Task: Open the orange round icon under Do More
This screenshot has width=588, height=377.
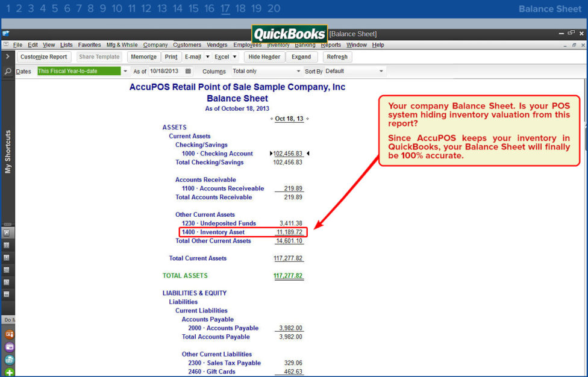Action: 10,334
